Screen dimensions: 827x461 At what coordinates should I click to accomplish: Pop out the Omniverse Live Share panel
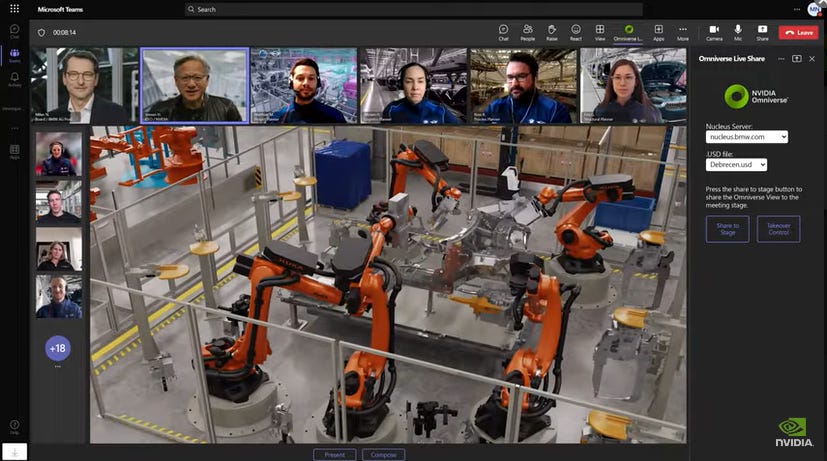tap(796, 59)
